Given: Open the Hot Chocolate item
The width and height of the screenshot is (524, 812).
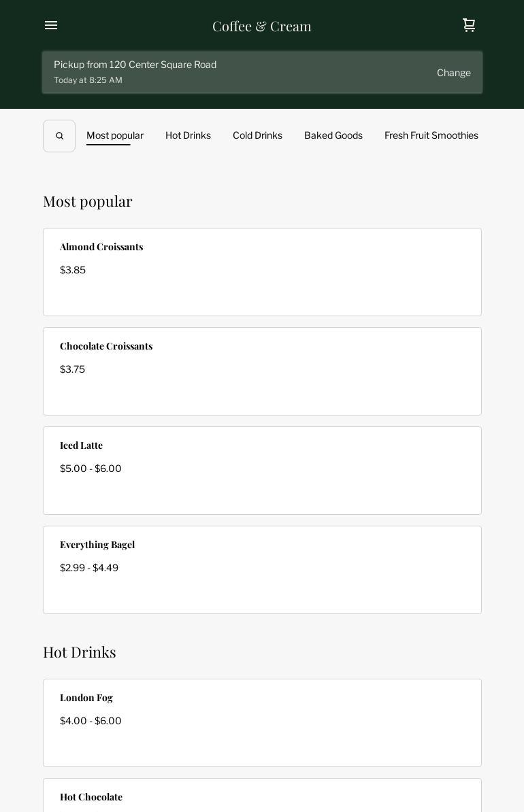Looking at the screenshot, I should click(262, 796).
